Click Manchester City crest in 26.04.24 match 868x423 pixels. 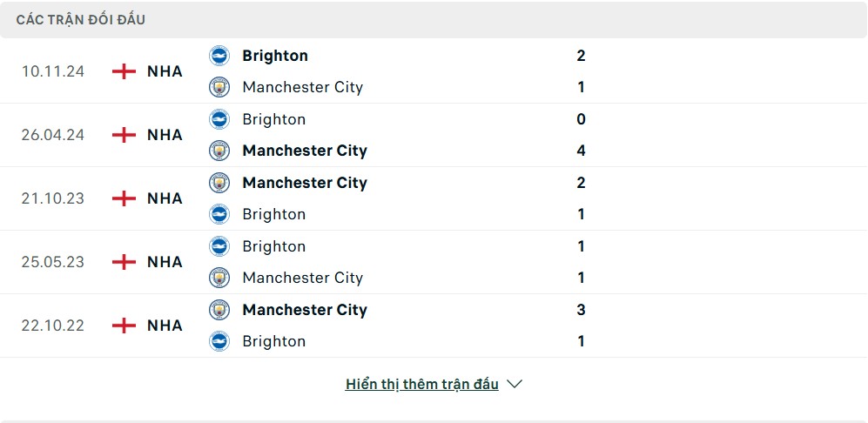pos(219,151)
